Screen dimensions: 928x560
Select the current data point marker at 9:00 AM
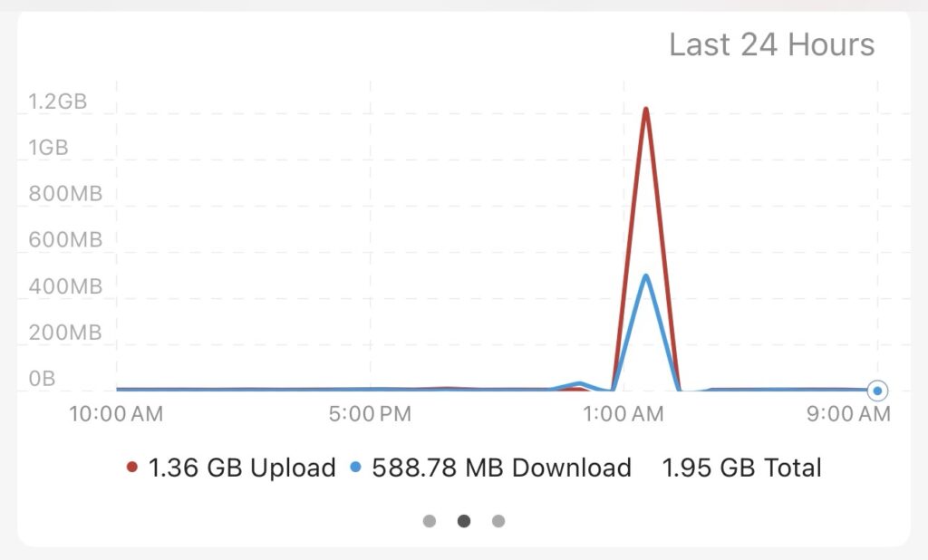(x=877, y=391)
